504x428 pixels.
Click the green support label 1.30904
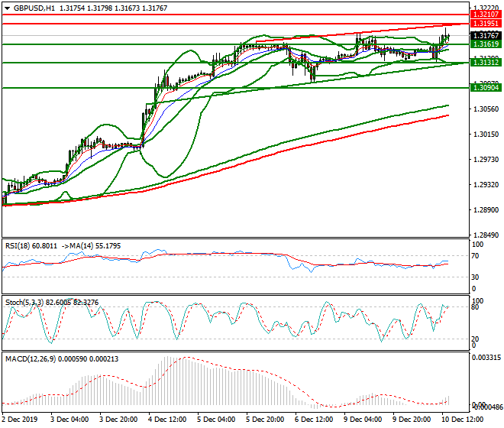(x=486, y=88)
